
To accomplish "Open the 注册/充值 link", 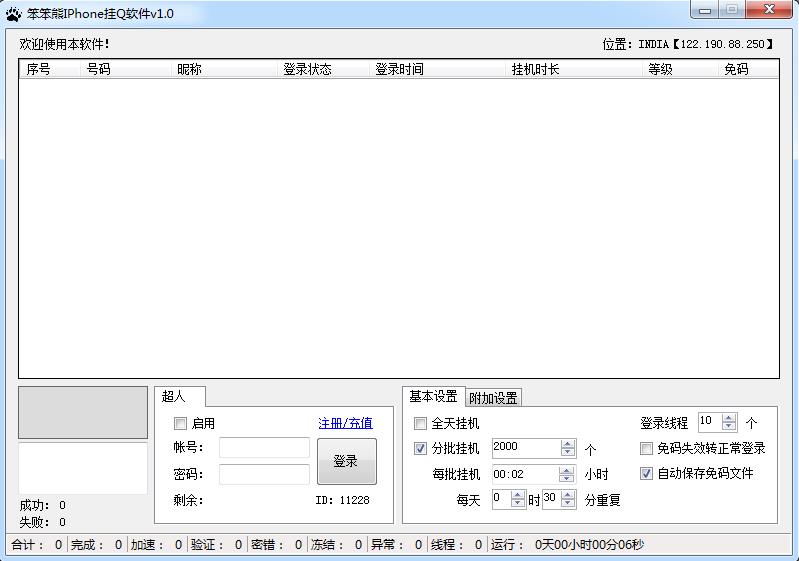I will tap(345, 423).
